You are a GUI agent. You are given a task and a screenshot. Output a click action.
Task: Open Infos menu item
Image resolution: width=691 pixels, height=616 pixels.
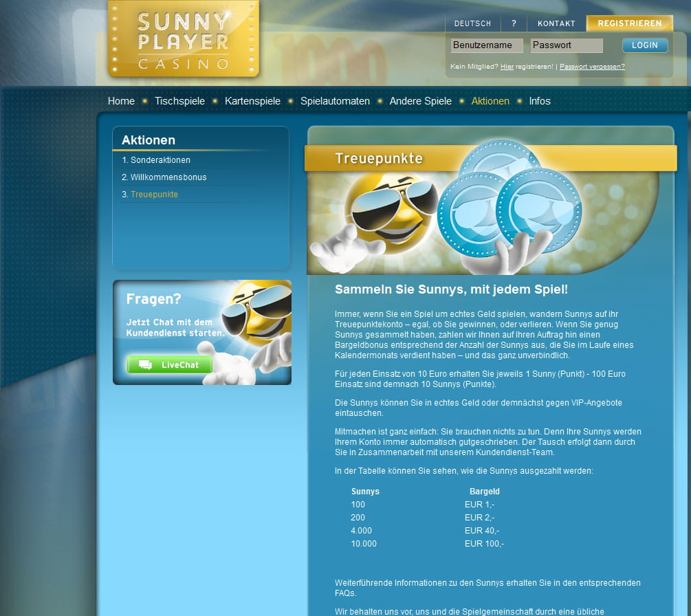pyautogui.click(x=540, y=101)
